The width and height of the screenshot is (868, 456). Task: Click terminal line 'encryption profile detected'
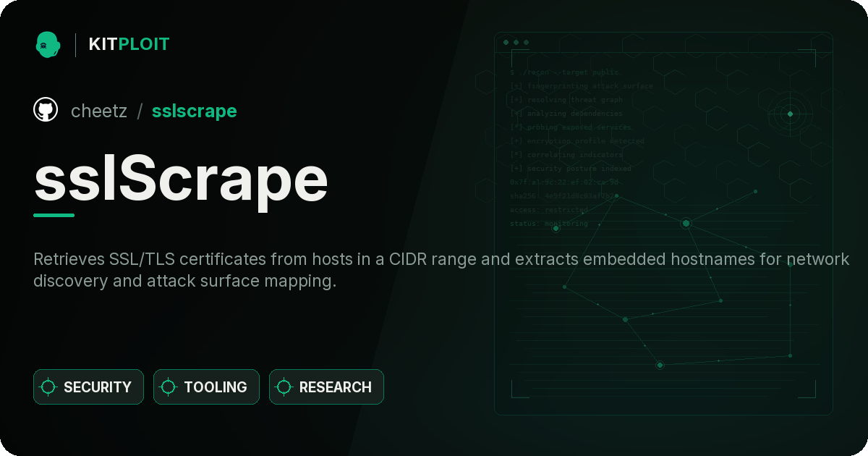pos(576,141)
